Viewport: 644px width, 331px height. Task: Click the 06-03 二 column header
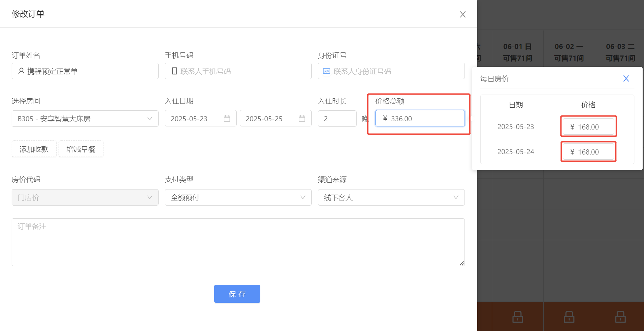(620, 52)
